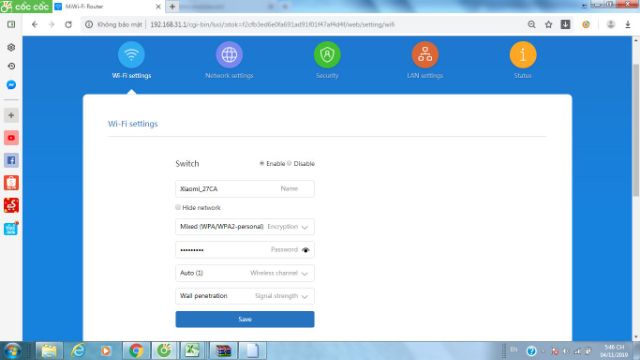Viewport: 640px width, 360px height.
Task: Open the Status info icon
Action: point(523,55)
